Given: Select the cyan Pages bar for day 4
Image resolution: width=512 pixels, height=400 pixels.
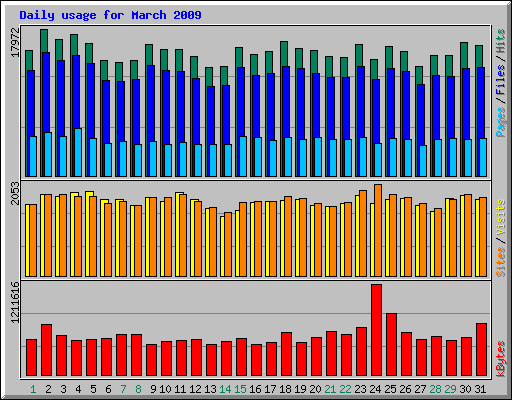Looking at the screenshot, I should coord(78,152).
